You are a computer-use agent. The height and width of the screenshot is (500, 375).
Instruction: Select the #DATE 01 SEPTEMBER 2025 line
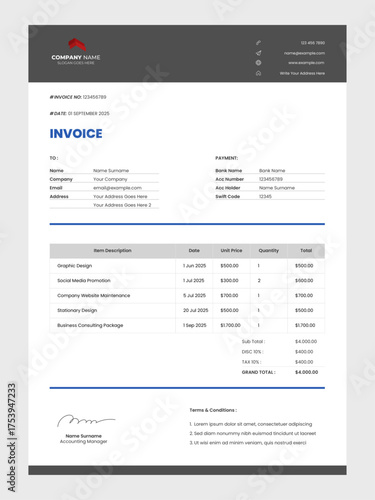[x=80, y=113]
